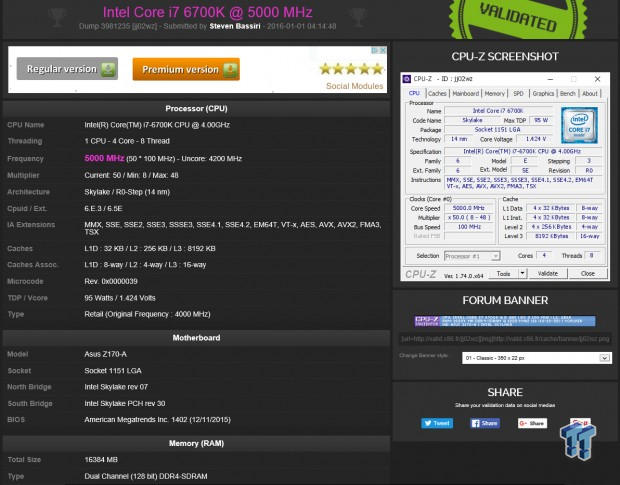This screenshot has width=620, height=485.
Task: Click the green VALIDATED stamp
Action: pos(518,18)
